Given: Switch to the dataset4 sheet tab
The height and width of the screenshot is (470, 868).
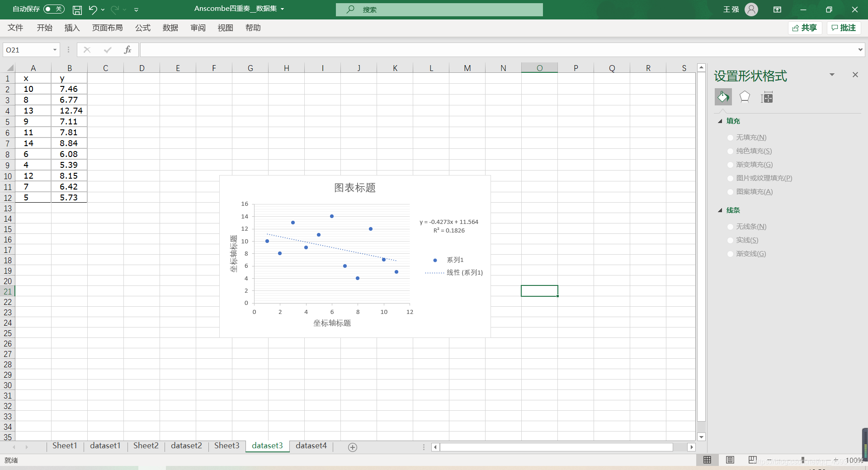Looking at the screenshot, I should [x=311, y=446].
